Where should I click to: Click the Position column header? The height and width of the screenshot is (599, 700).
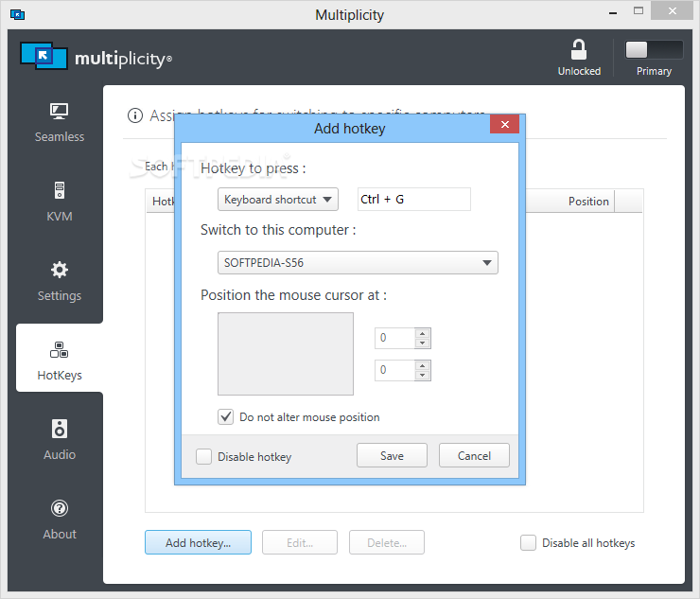click(588, 202)
